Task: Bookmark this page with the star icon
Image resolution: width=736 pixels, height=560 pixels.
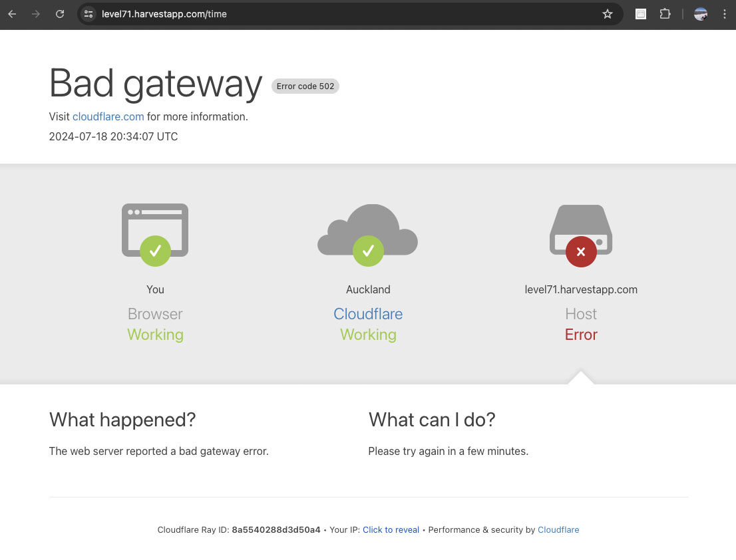Action: pyautogui.click(x=608, y=14)
